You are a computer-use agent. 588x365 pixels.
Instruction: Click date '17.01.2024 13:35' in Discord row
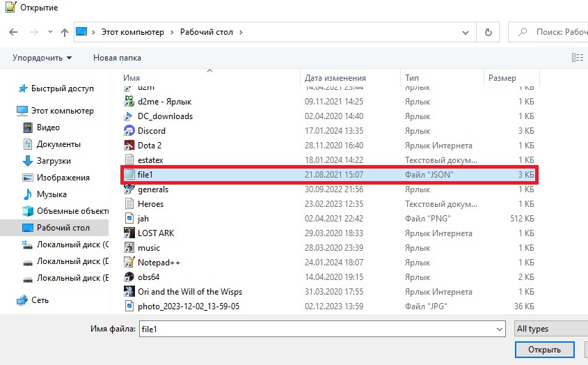pyautogui.click(x=334, y=131)
